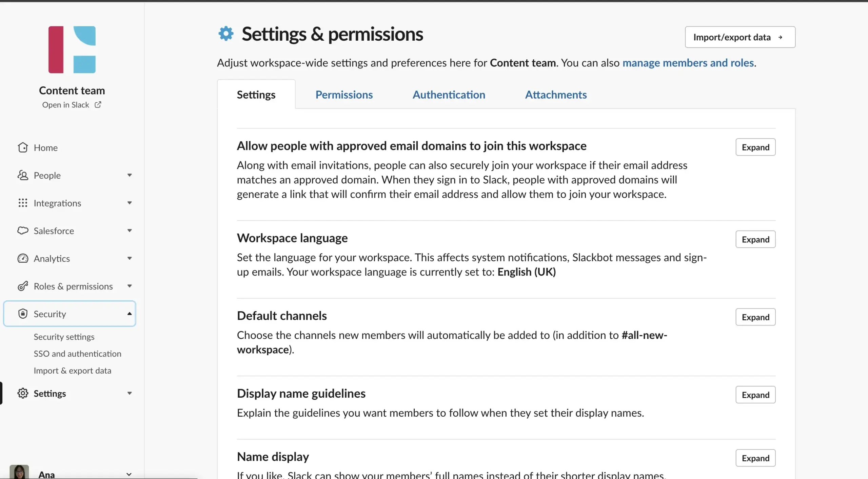Click the external link icon beside Open in Slack

point(98,105)
